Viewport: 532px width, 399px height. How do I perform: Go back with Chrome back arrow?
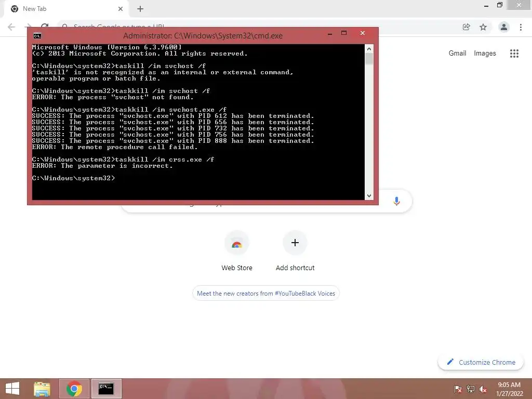11,27
